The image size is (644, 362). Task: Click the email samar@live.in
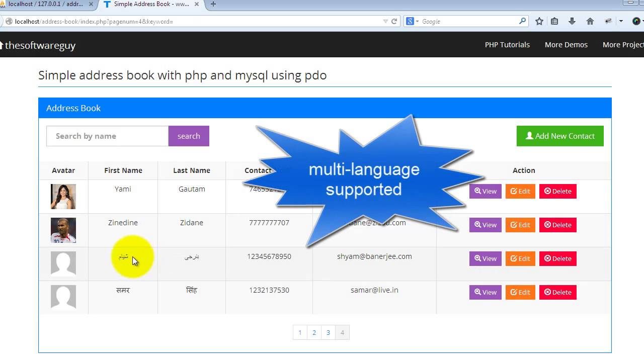pos(374,290)
